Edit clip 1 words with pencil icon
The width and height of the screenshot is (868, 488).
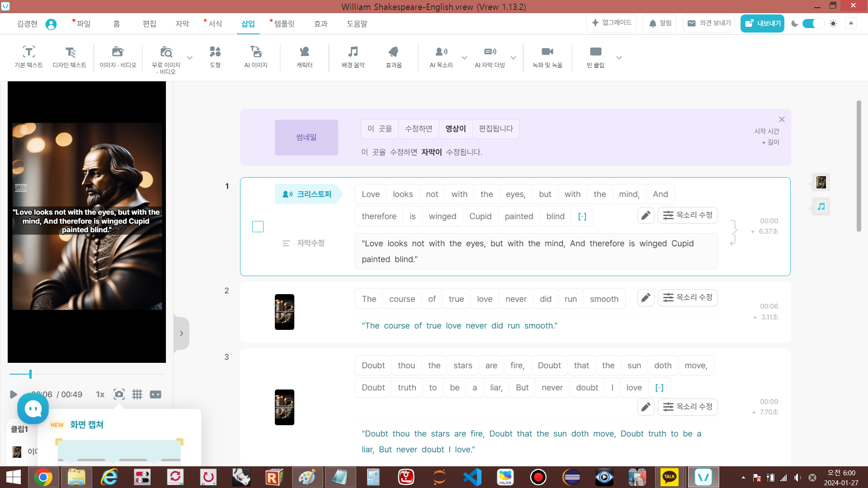[646, 216]
